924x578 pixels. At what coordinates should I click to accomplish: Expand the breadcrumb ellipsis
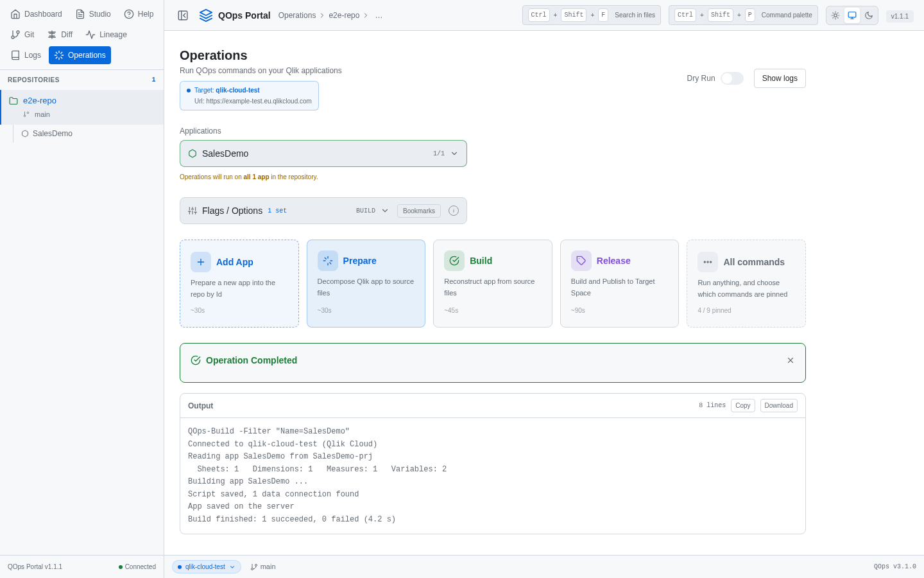[379, 15]
